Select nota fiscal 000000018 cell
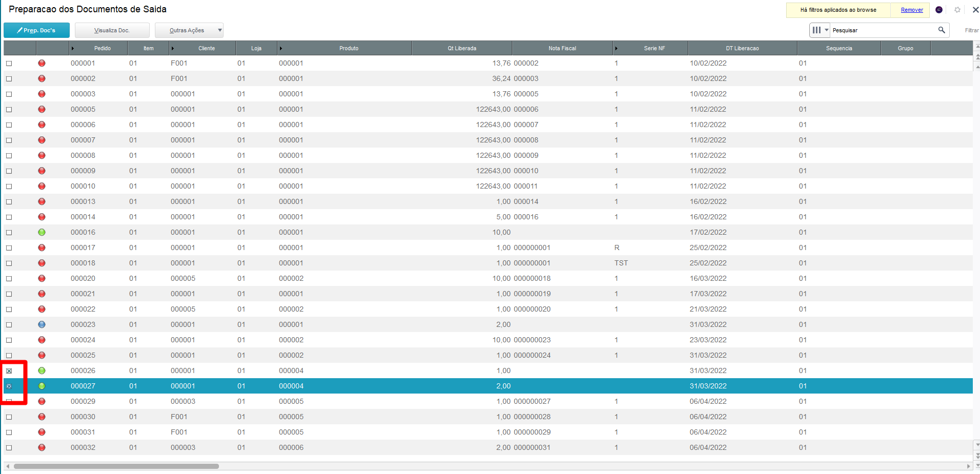The image size is (980, 474). pos(532,278)
